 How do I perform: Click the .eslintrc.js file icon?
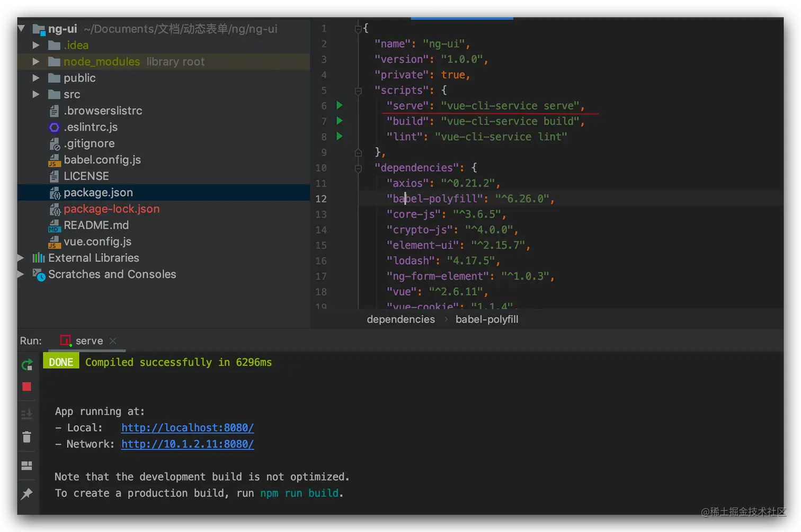(54, 127)
